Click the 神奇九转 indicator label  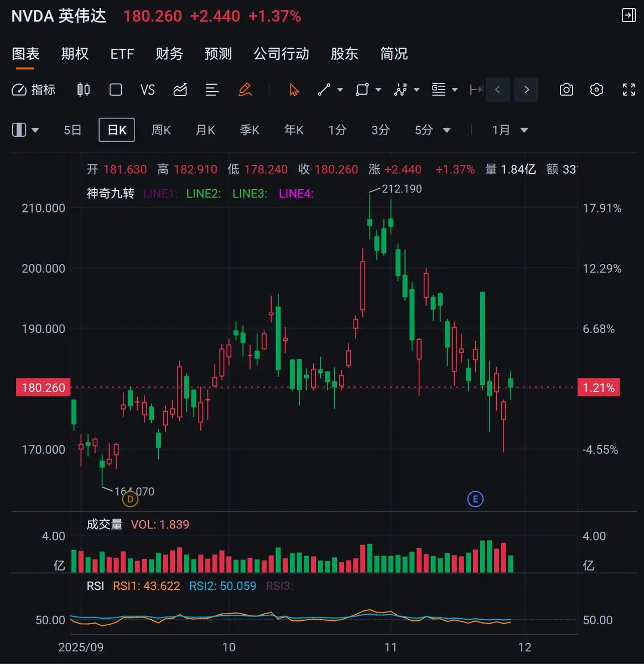(111, 193)
